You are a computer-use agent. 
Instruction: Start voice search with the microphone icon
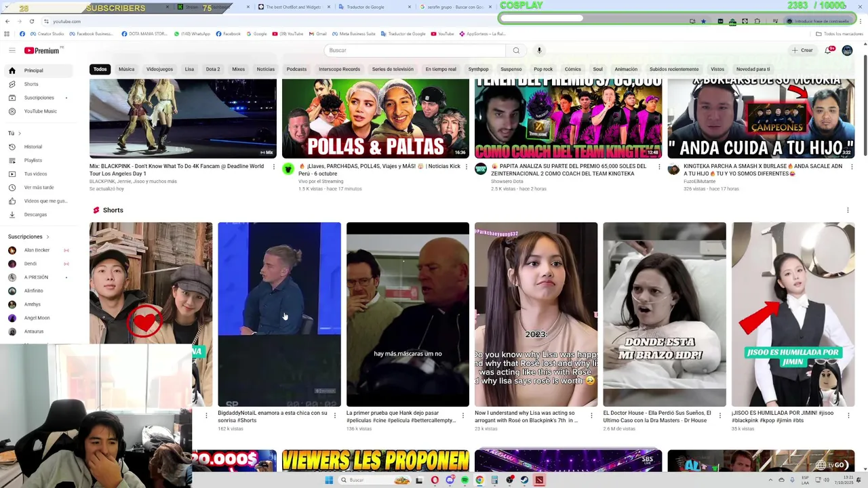pyautogui.click(x=539, y=50)
